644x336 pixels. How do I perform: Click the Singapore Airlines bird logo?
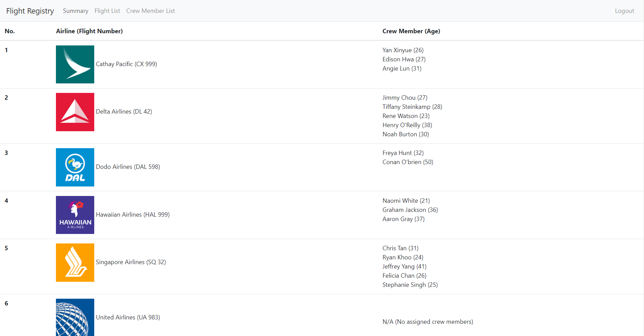(x=75, y=262)
